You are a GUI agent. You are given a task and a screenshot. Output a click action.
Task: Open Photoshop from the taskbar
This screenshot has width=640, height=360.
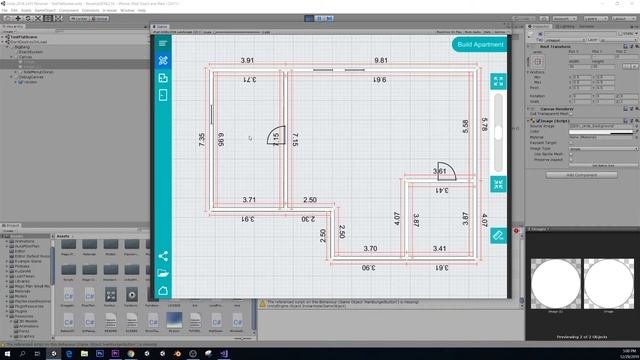coord(100,353)
